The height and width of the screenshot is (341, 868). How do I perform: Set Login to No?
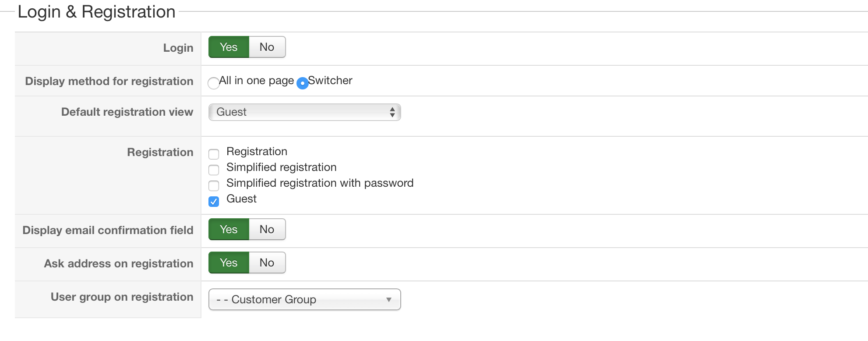pos(267,47)
